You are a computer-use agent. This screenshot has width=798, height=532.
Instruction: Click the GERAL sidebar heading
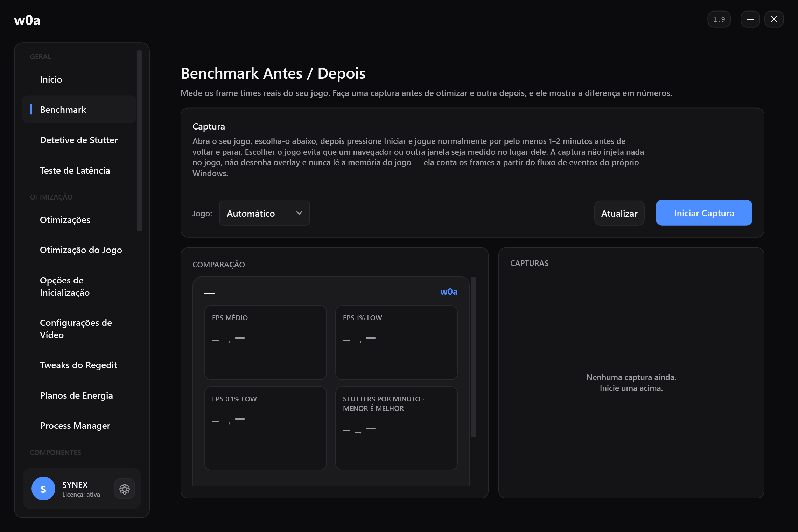coord(41,57)
